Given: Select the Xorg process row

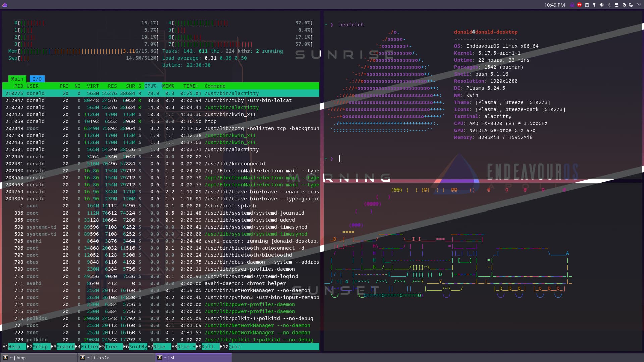Looking at the screenshot, I should click(x=161, y=128).
